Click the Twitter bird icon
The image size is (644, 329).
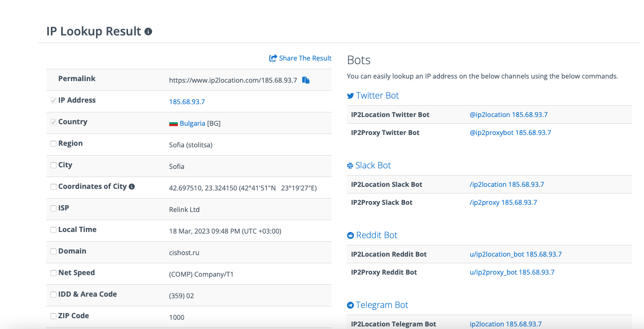click(351, 96)
